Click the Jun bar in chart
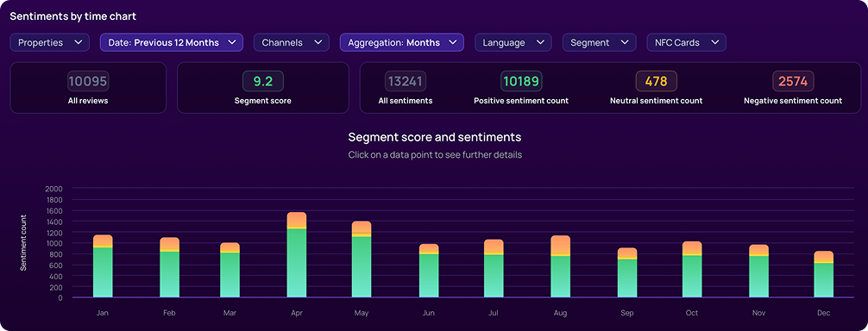This screenshot has height=331, width=868. coord(429,272)
